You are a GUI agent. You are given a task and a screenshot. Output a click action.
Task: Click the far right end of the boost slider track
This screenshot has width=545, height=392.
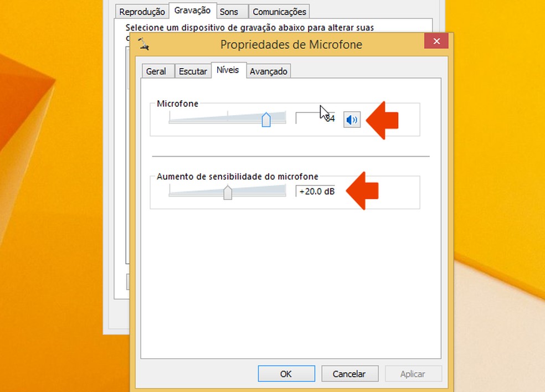tap(285, 192)
